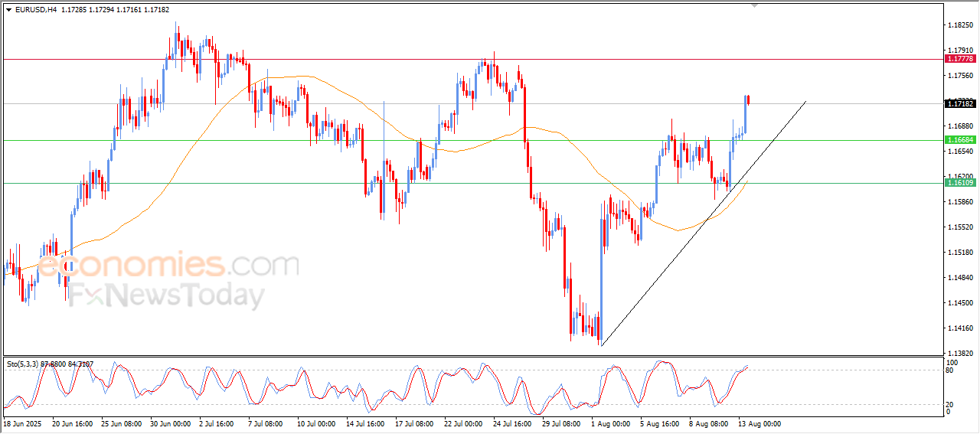
Task: Click the 1.14160 price axis value
Action: [x=960, y=328]
